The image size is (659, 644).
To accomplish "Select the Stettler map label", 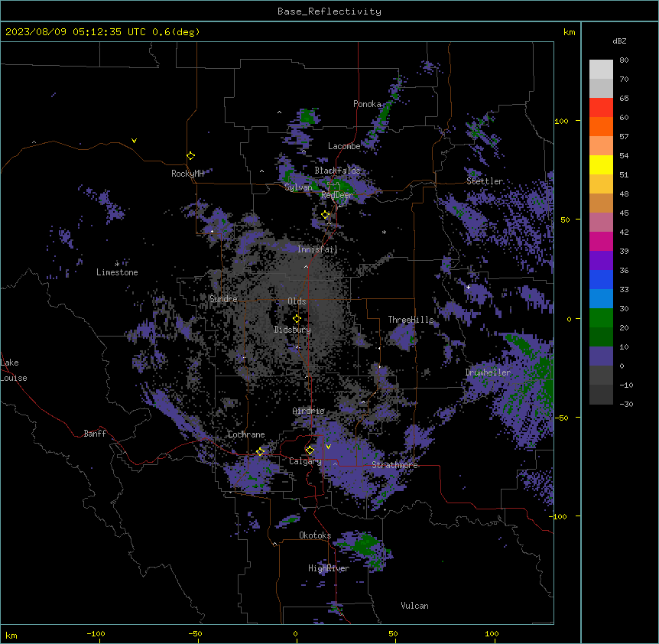I will (x=485, y=181).
